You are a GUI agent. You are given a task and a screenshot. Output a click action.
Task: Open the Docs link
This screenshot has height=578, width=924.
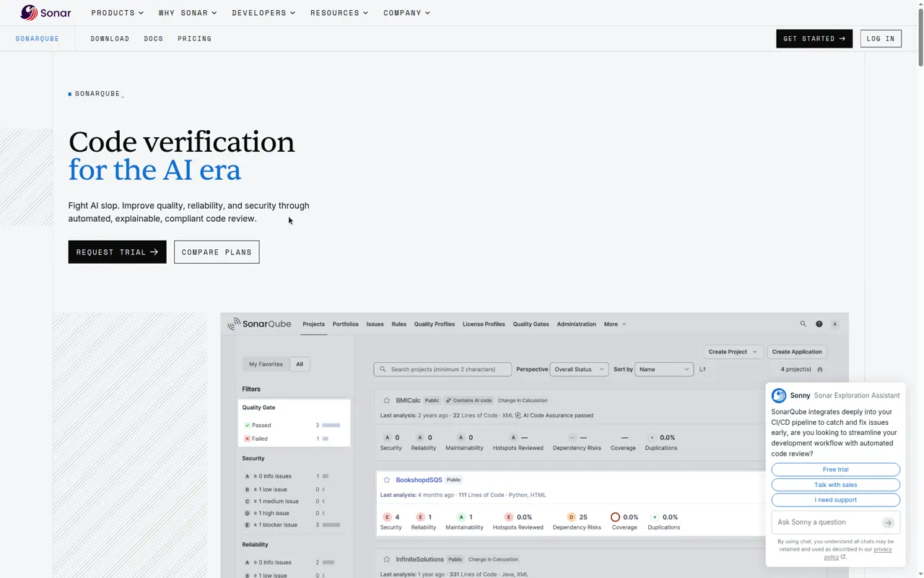pos(154,38)
